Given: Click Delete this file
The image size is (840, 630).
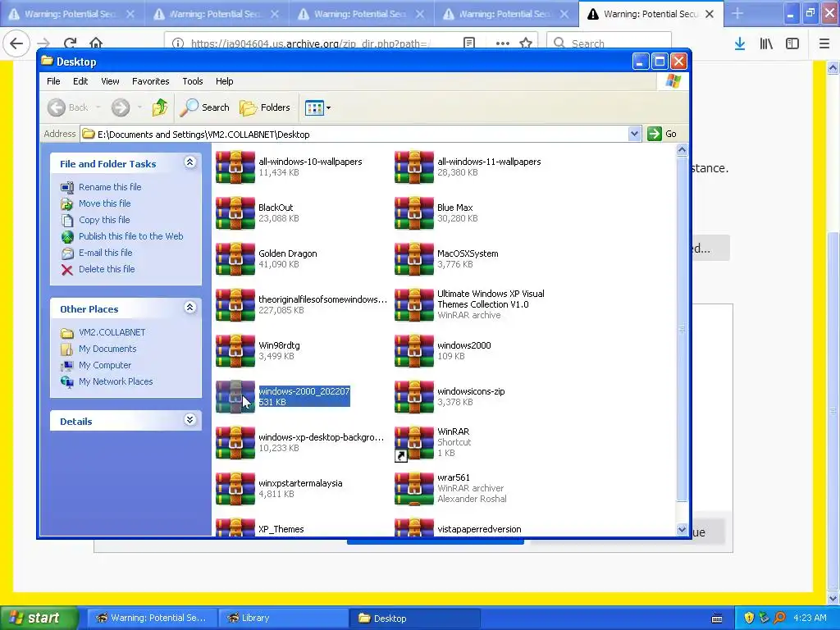Looking at the screenshot, I should pos(107,269).
